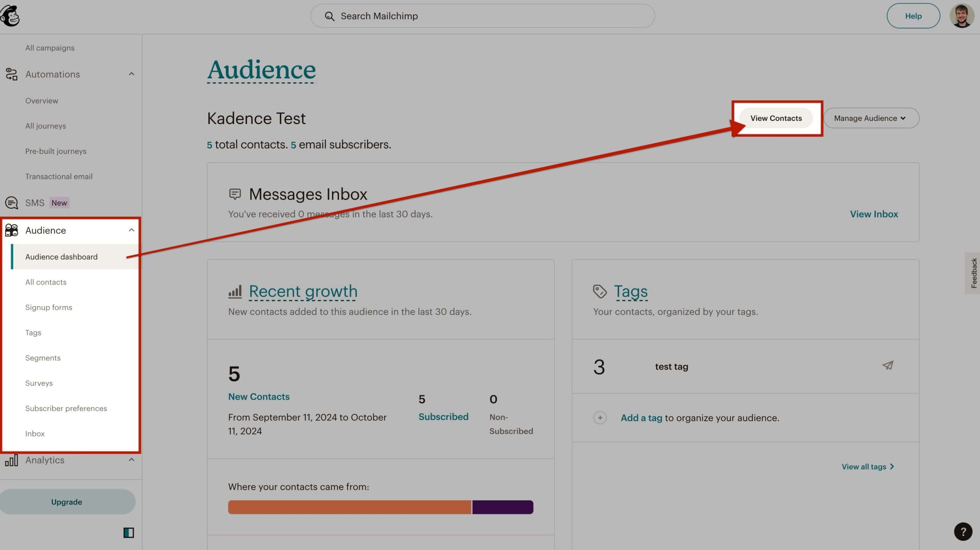Select All contacts menu item

click(46, 282)
